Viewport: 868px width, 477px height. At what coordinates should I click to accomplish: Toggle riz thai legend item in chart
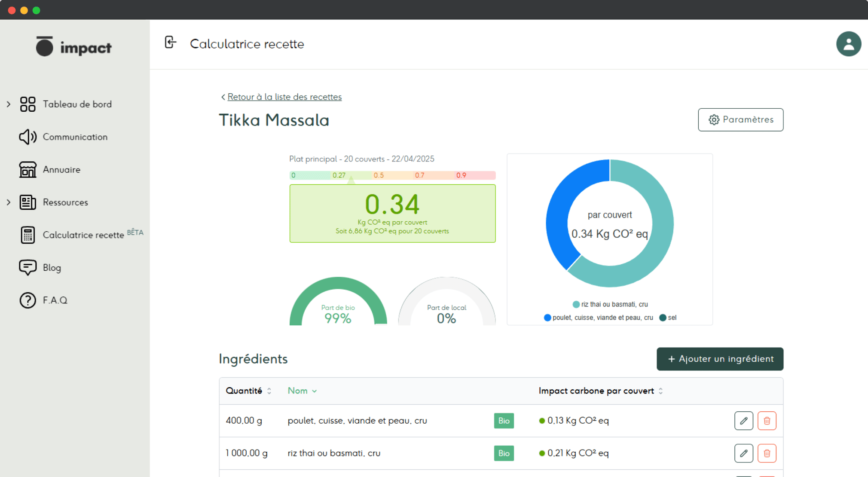610,304
